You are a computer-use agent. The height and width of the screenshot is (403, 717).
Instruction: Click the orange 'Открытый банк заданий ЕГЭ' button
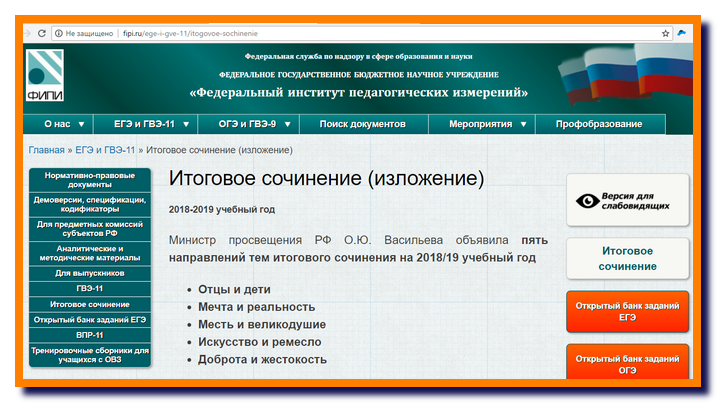point(627,311)
